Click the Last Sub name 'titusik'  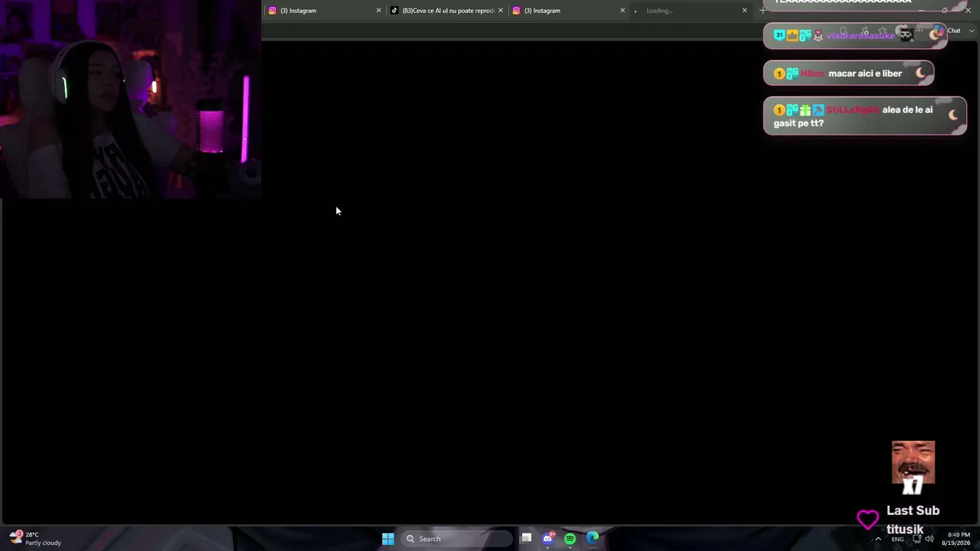pyautogui.click(x=905, y=530)
